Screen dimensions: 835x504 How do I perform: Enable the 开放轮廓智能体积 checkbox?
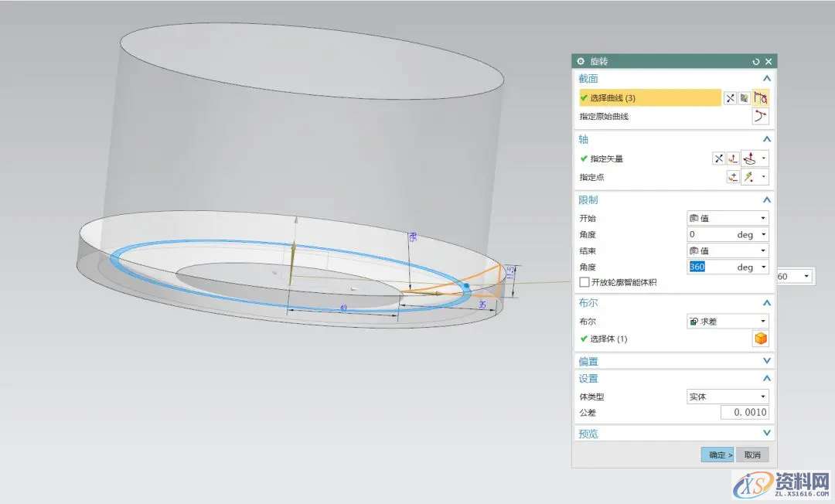pyautogui.click(x=584, y=282)
